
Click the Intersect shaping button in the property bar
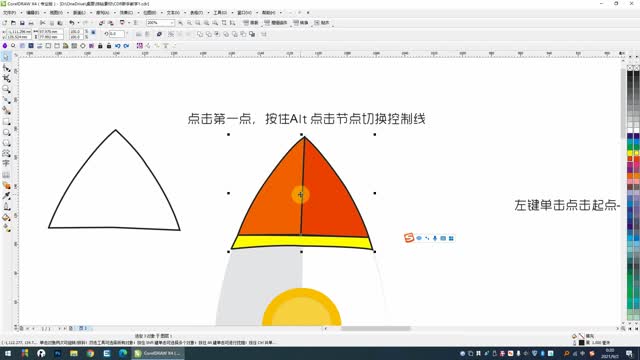tap(217, 34)
